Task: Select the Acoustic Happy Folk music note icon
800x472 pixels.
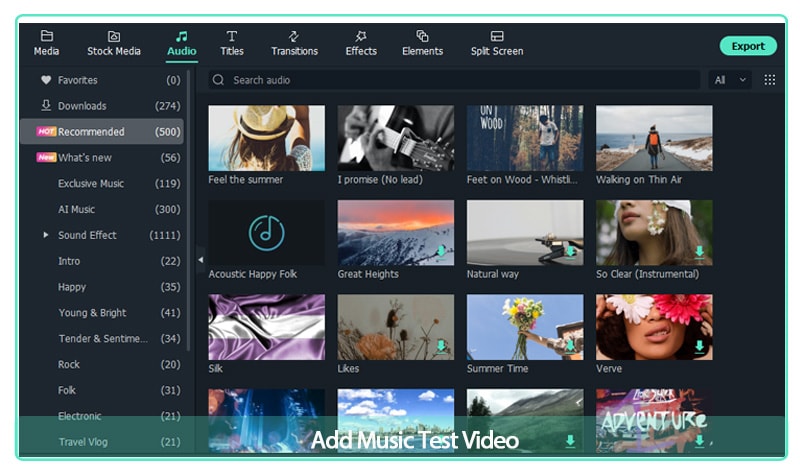Action: point(266,233)
